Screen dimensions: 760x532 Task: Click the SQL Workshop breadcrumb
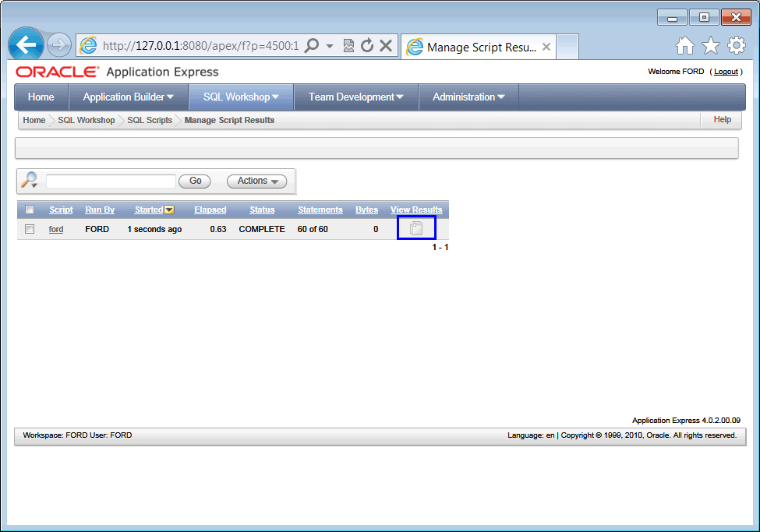[x=87, y=120]
